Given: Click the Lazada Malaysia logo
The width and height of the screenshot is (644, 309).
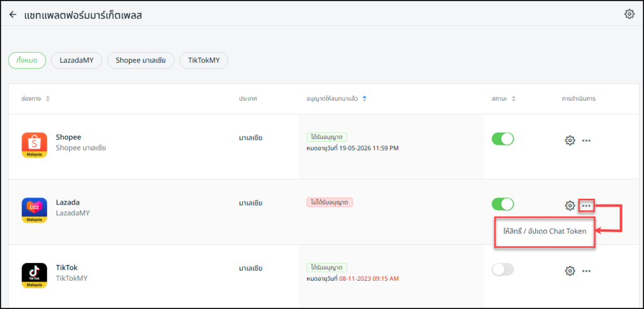Looking at the screenshot, I should (x=34, y=211).
